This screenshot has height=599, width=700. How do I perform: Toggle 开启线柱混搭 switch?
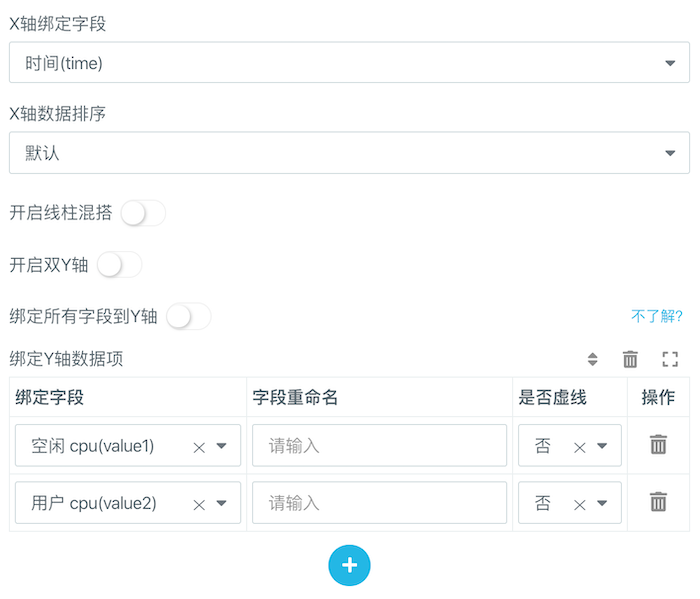click(x=143, y=213)
